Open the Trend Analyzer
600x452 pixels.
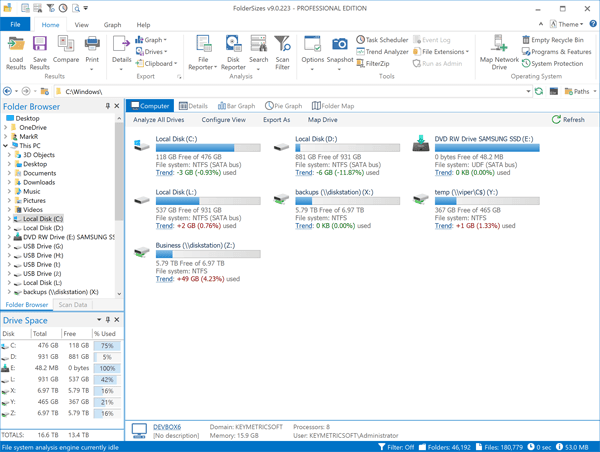coord(382,52)
